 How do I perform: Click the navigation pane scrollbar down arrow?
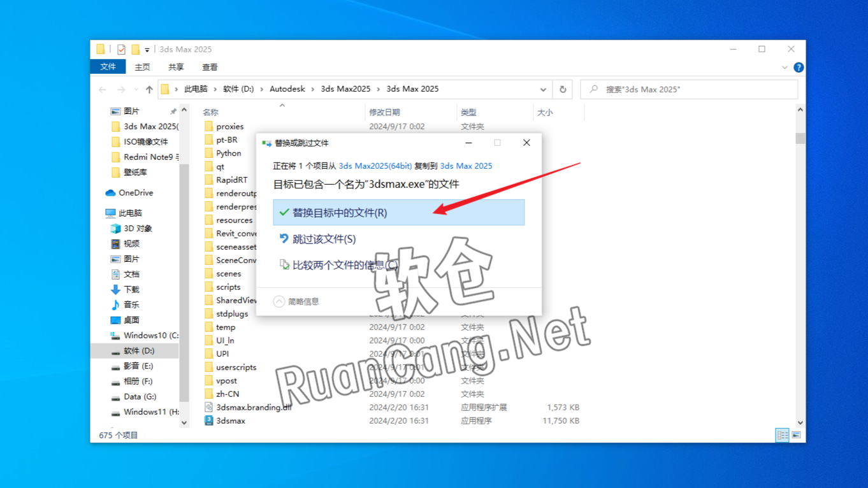point(184,422)
